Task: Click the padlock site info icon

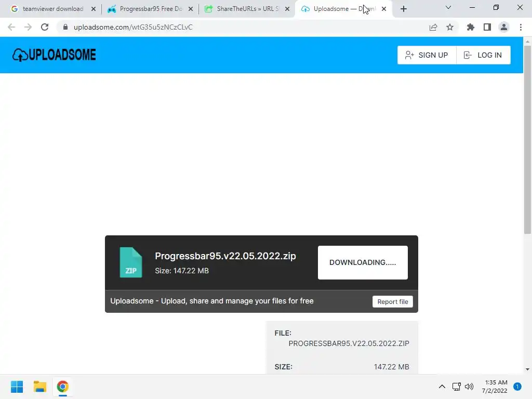Action: [x=65, y=27]
